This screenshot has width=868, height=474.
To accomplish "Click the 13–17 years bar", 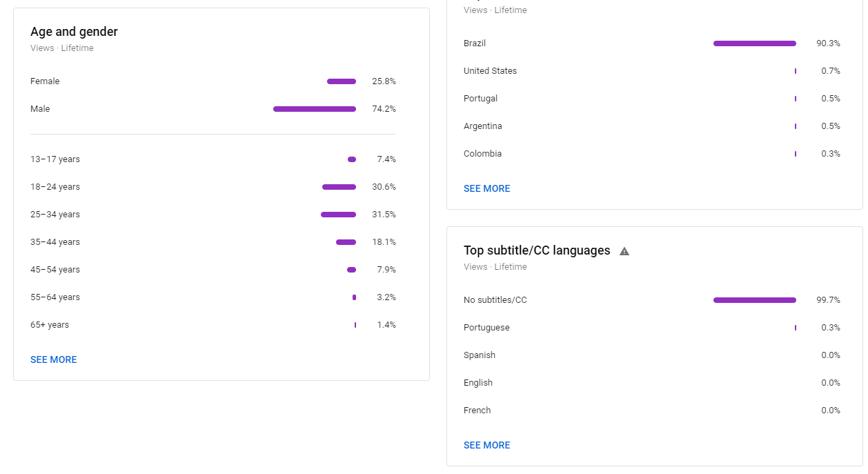I will 352,159.
